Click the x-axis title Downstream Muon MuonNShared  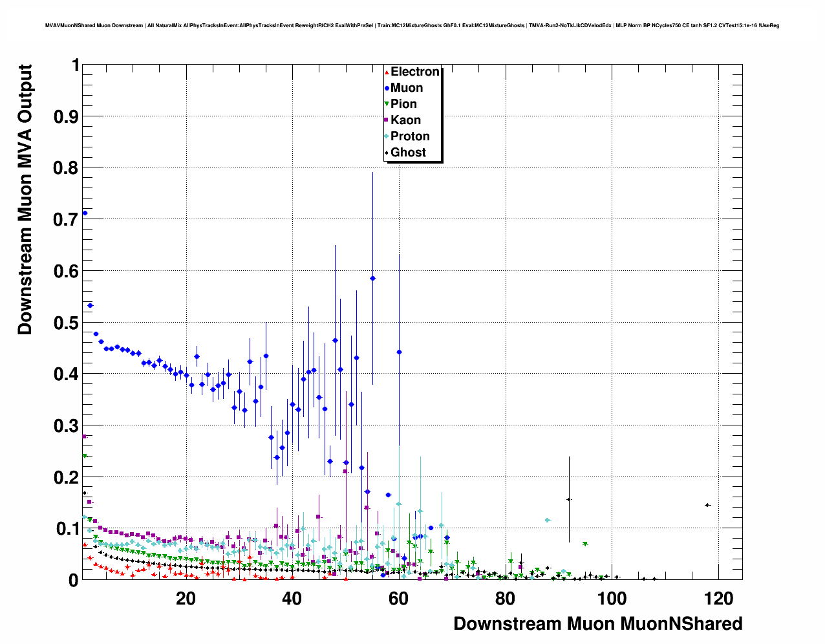(597, 624)
